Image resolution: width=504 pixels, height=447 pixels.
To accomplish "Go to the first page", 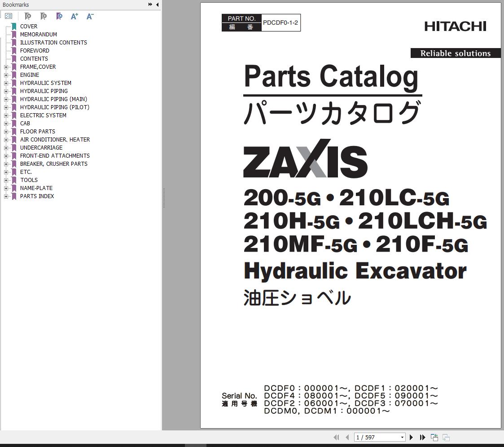I will tap(336, 437).
